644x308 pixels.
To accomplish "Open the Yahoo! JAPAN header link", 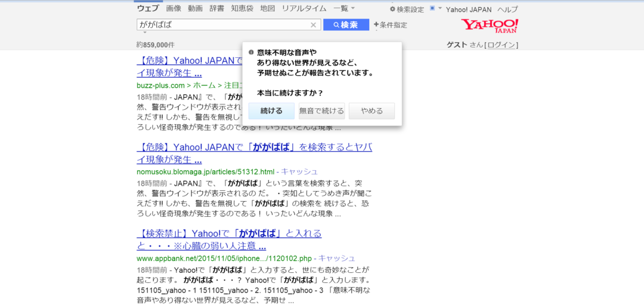I will tap(469, 10).
